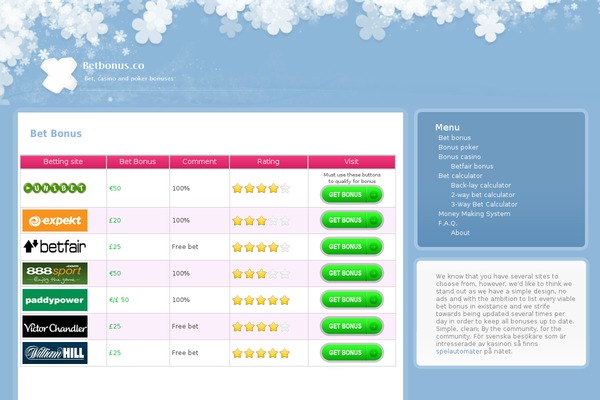Open Bet calculator in the menu

click(x=460, y=176)
